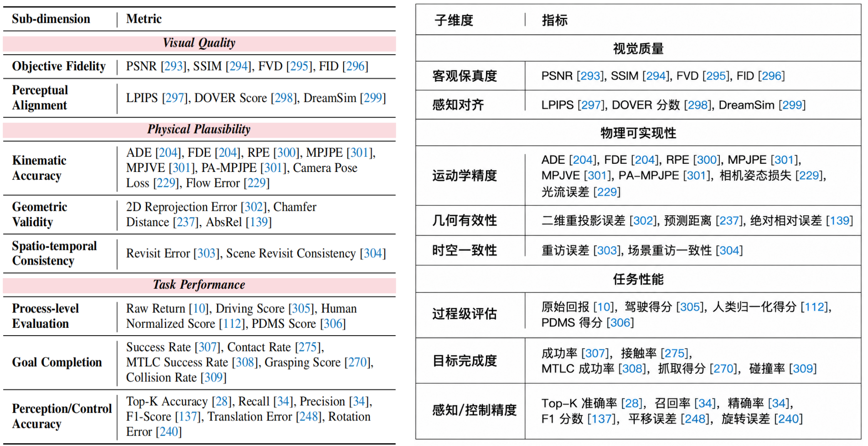The height and width of the screenshot is (446, 868).
Task: Click citation [229] after 相机姿态损失
Action: (809, 176)
